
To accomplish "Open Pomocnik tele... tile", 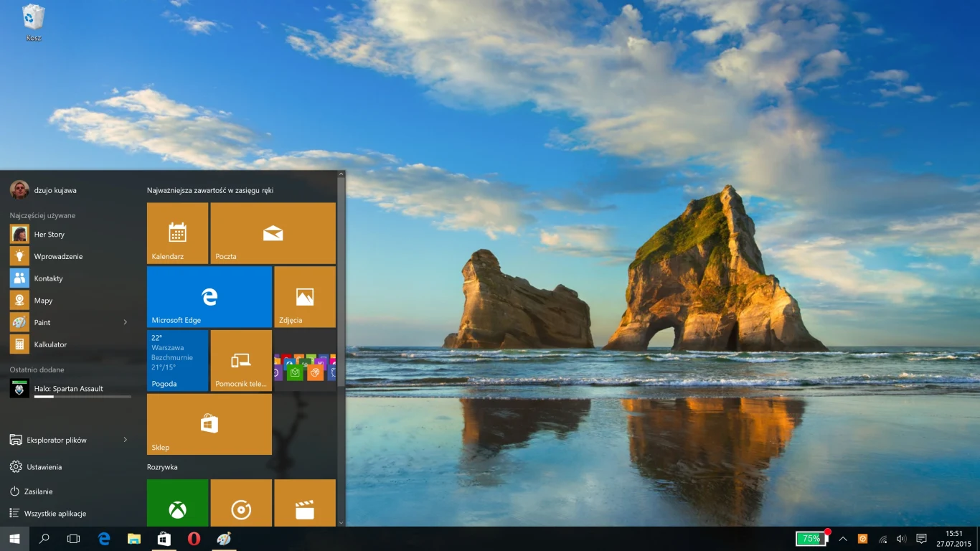I will 241,360.
